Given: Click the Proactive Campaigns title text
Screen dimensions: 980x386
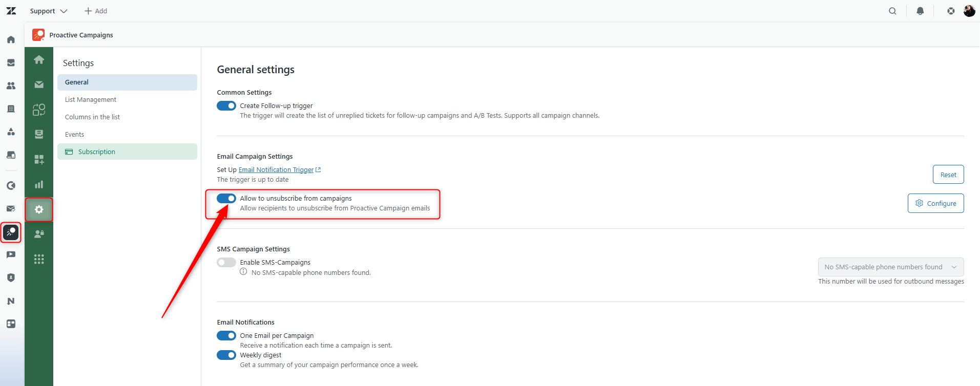Looking at the screenshot, I should click(81, 35).
